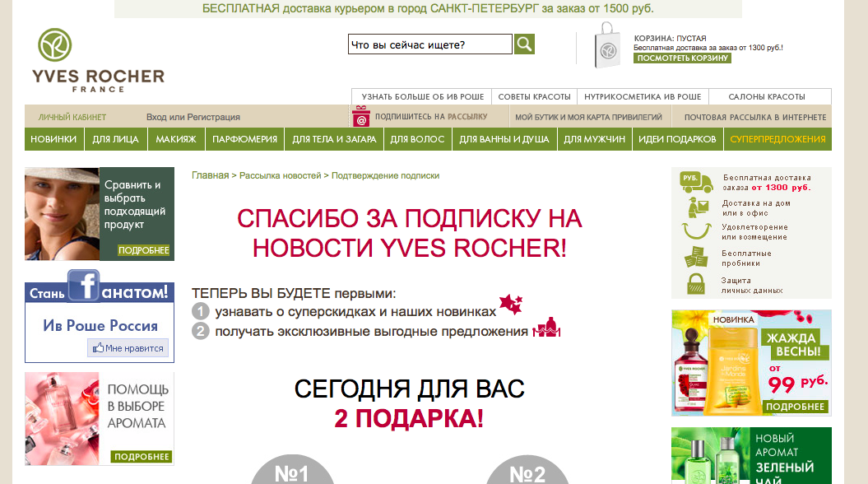This screenshot has height=484, width=868.
Task: Click the free delivery top banner
Action: (428, 8)
